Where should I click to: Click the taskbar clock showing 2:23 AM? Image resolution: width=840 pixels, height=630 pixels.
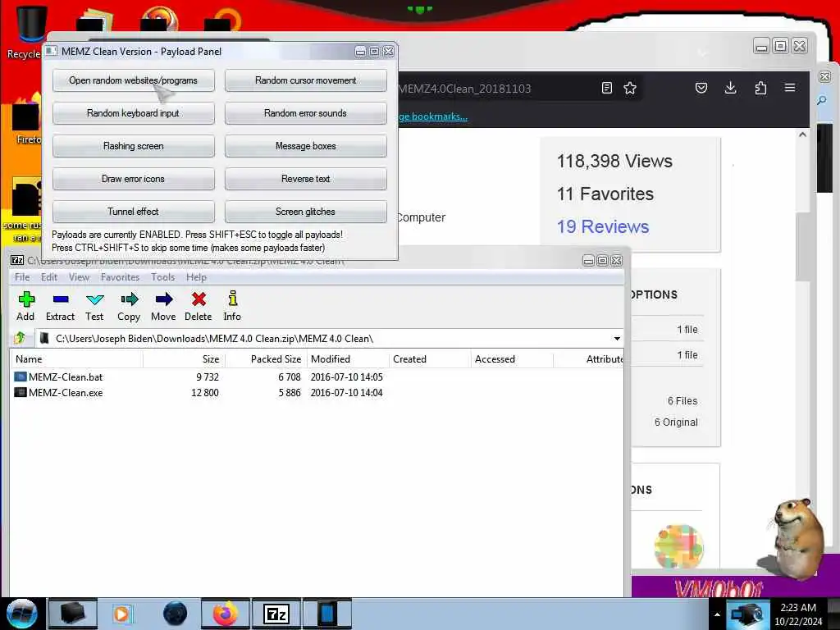point(798,614)
